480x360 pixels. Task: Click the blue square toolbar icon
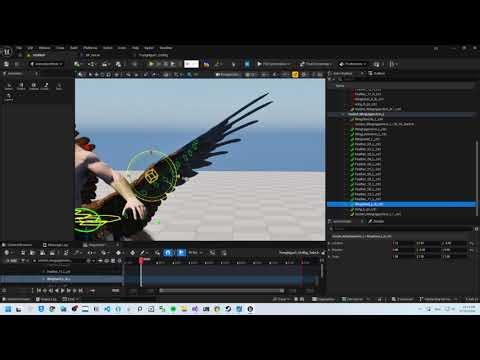tap(247, 64)
